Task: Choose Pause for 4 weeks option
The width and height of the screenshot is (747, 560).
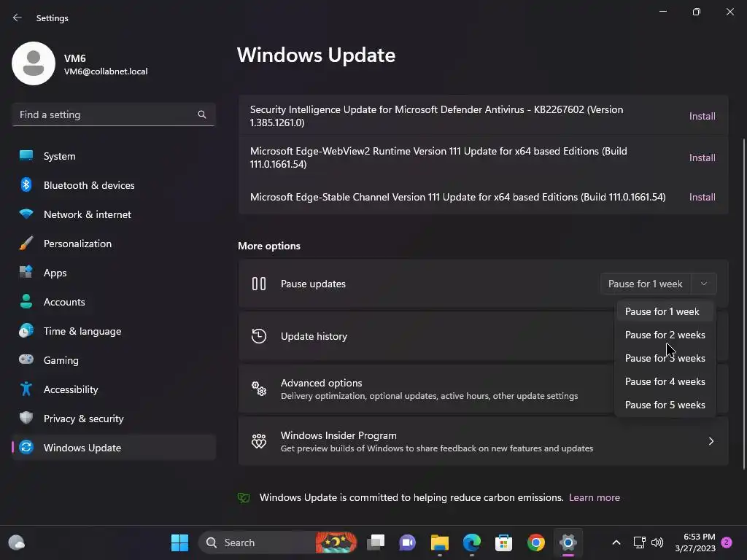Action: 665,381
